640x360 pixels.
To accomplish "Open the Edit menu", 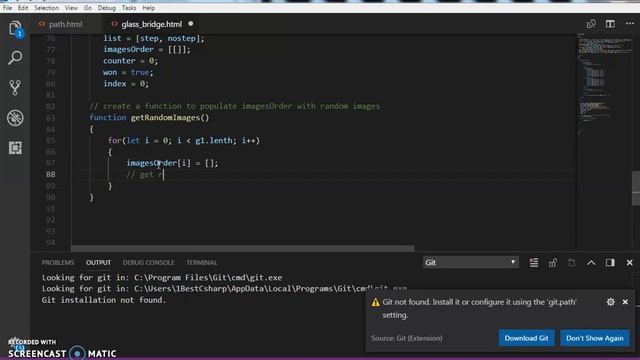I will pyautogui.click(x=23, y=8).
